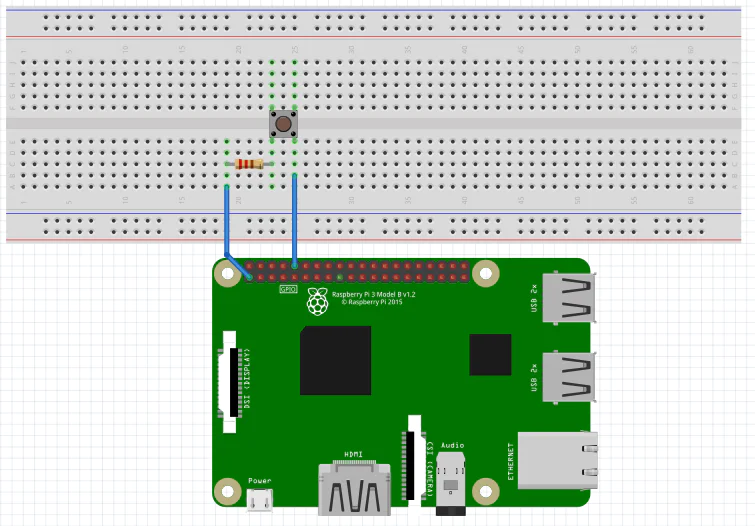Click the boxed GPIO label
Image resolution: width=755 pixels, height=526 pixels.
(x=288, y=289)
